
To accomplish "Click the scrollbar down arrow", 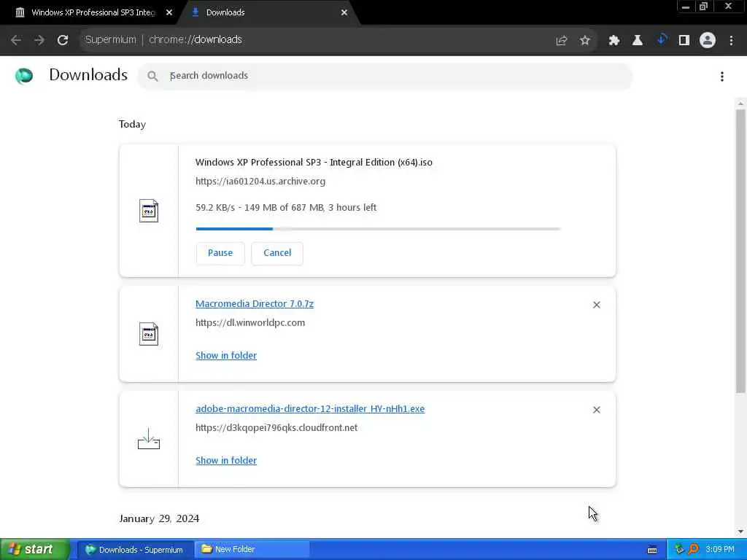I will click(740, 531).
